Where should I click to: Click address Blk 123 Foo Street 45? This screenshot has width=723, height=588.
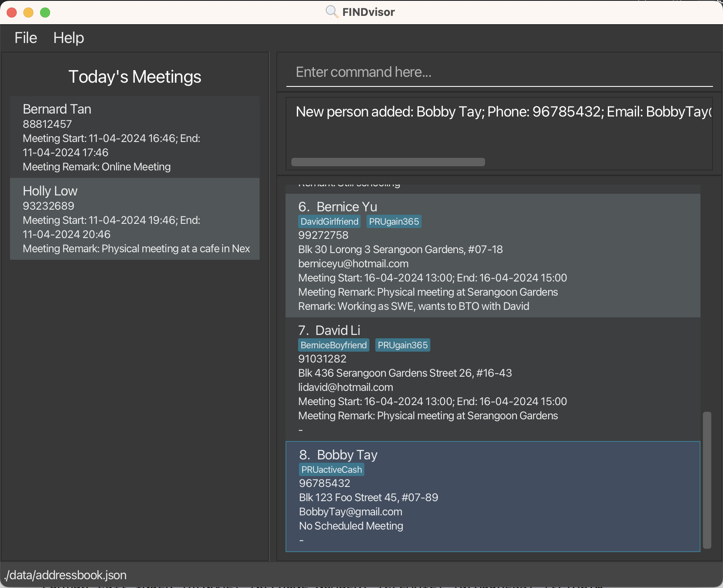369,497
